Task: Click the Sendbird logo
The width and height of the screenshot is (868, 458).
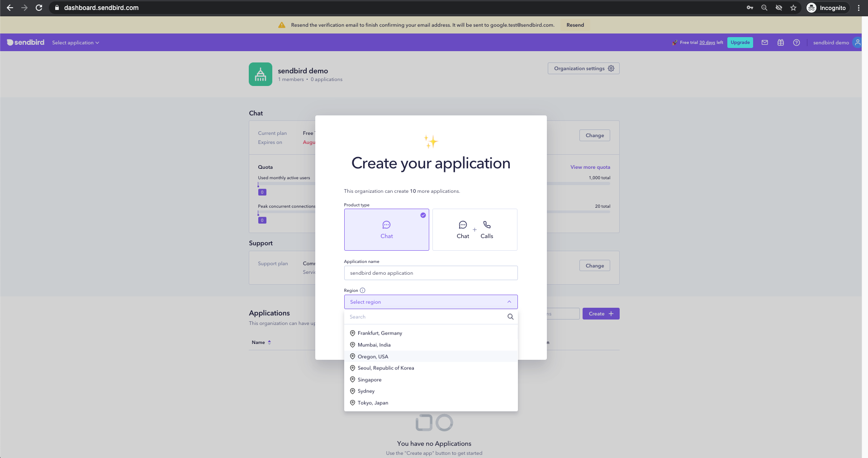Action: pyautogui.click(x=26, y=42)
